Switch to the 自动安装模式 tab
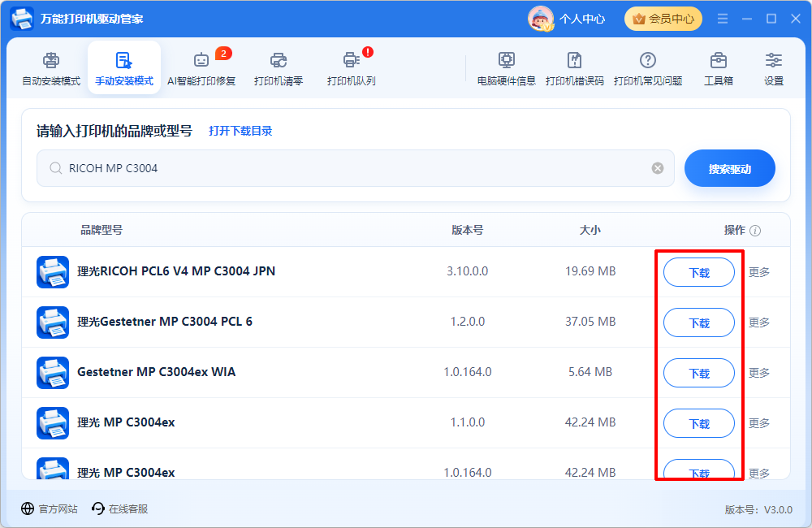 [51, 68]
